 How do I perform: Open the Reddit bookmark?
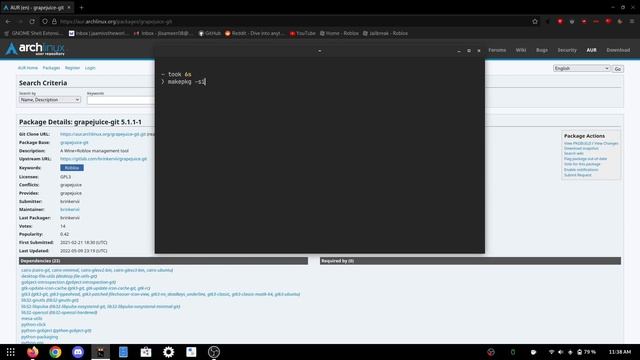pos(254,33)
